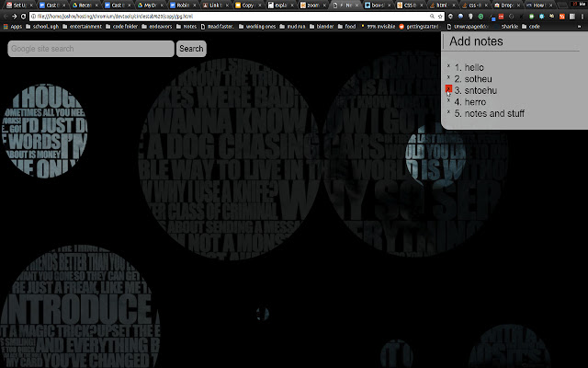This screenshot has width=588, height=368.
Task: Open the "code folder" bookmark folder
Action: (122, 27)
